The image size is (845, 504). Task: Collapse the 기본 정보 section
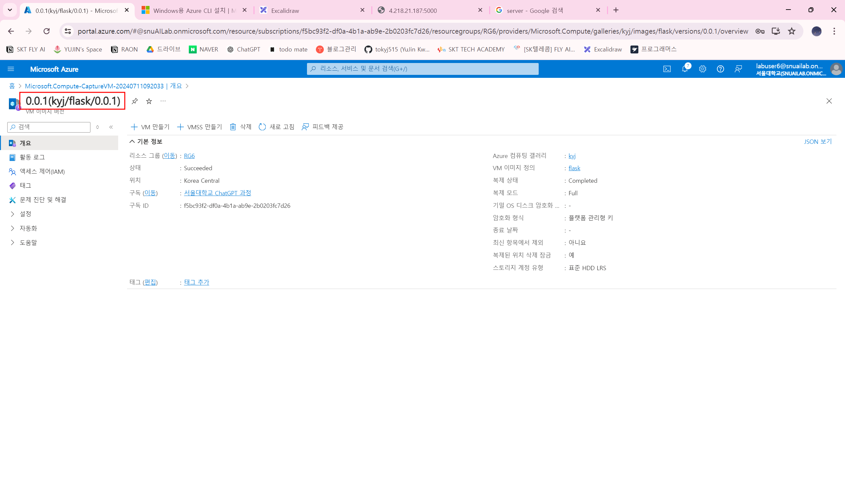pyautogui.click(x=132, y=141)
